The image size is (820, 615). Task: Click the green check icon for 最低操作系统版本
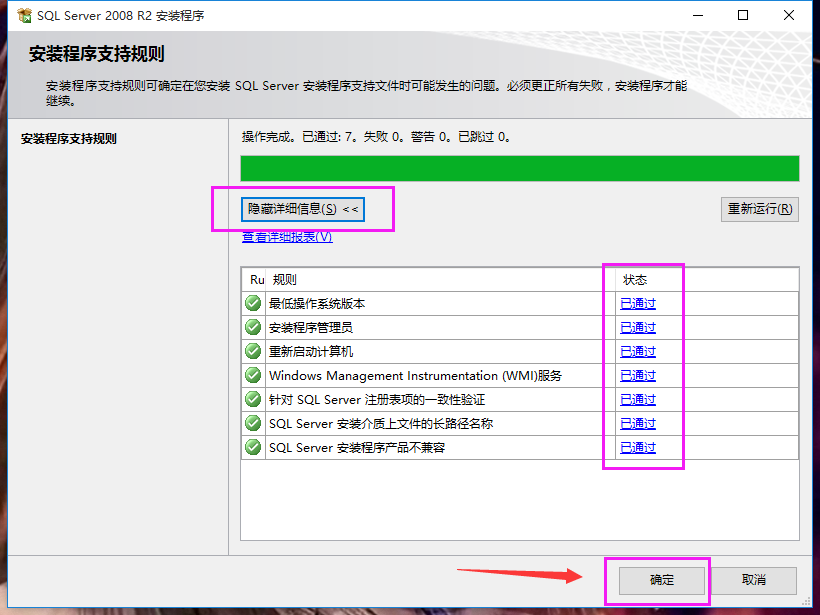tap(253, 303)
